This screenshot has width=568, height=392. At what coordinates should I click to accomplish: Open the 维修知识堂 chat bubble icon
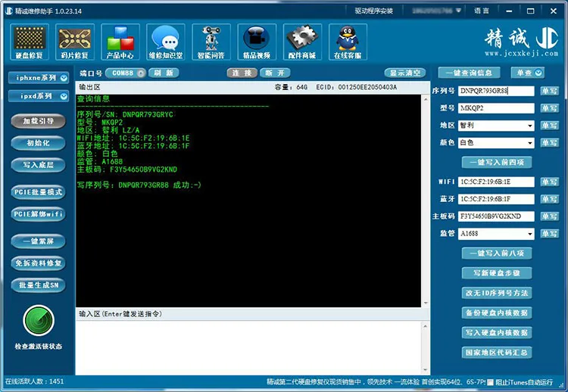coord(166,42)
